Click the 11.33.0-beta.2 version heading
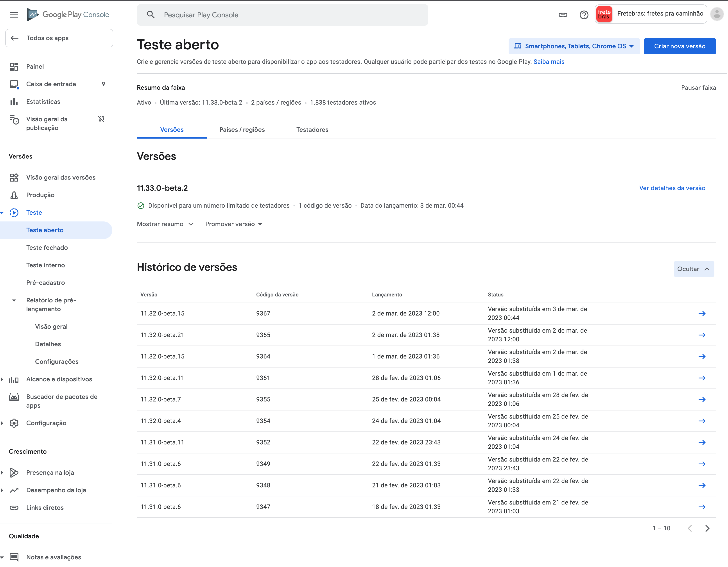Screen dimensions: 728x567 click(x=162, y=188)
